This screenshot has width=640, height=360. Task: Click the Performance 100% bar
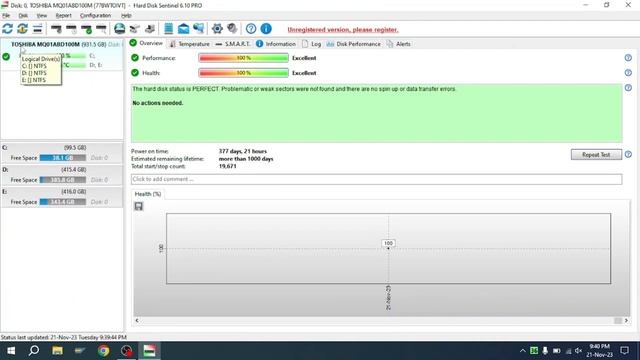[243, 58]
